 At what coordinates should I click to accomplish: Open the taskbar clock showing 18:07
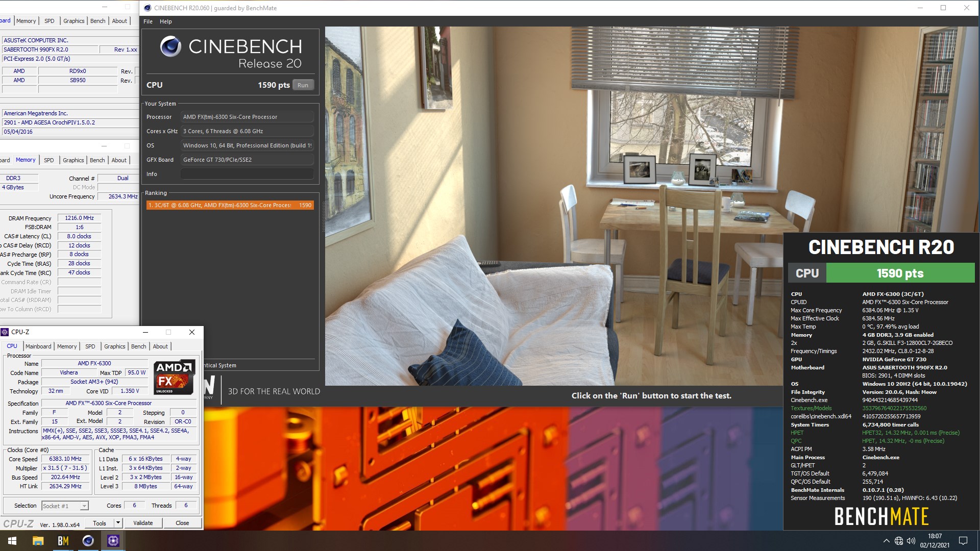click(x=935, y=541)
